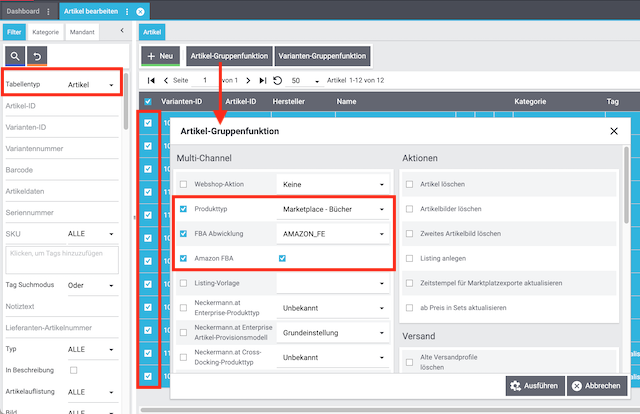Click the Ausführen button
The height and width of the screenshot is (414, 640).
tap(531, 386)
